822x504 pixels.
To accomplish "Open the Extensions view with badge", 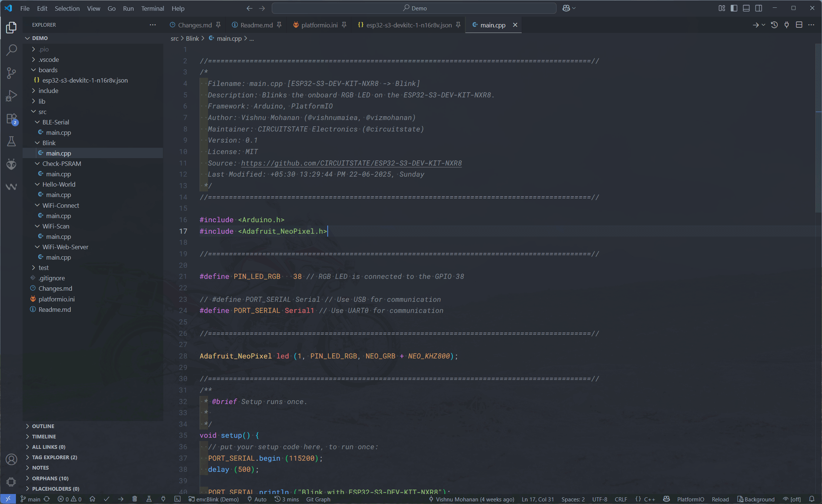I will click(x=11, y=119).
